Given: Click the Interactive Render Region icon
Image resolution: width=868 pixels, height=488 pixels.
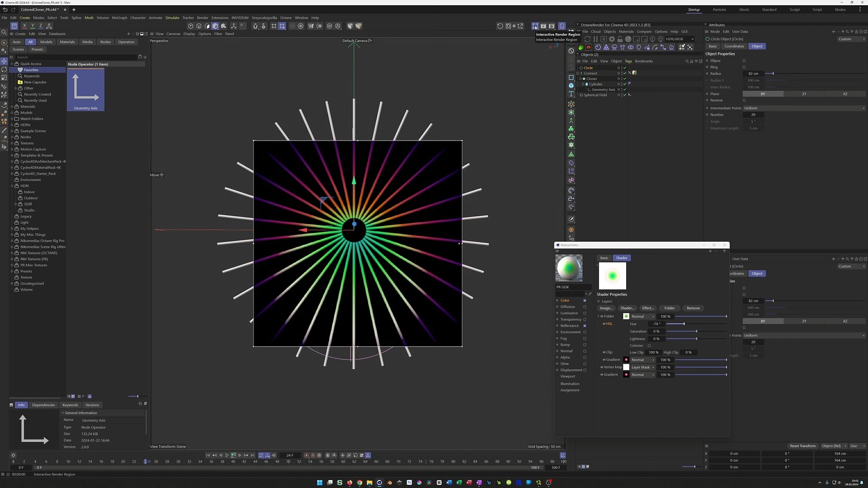Looking at the screenshot, I should [x=535, y=26].
